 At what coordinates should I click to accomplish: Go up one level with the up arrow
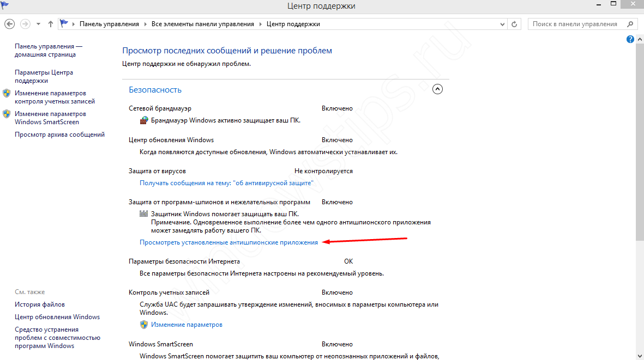(51, 24)
